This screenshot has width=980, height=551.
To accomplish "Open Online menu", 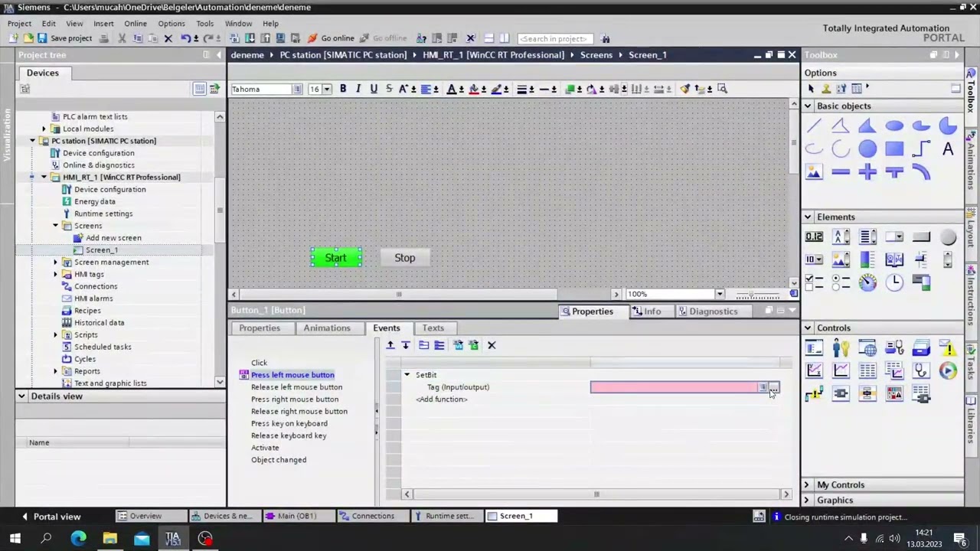I will (136, 24).
